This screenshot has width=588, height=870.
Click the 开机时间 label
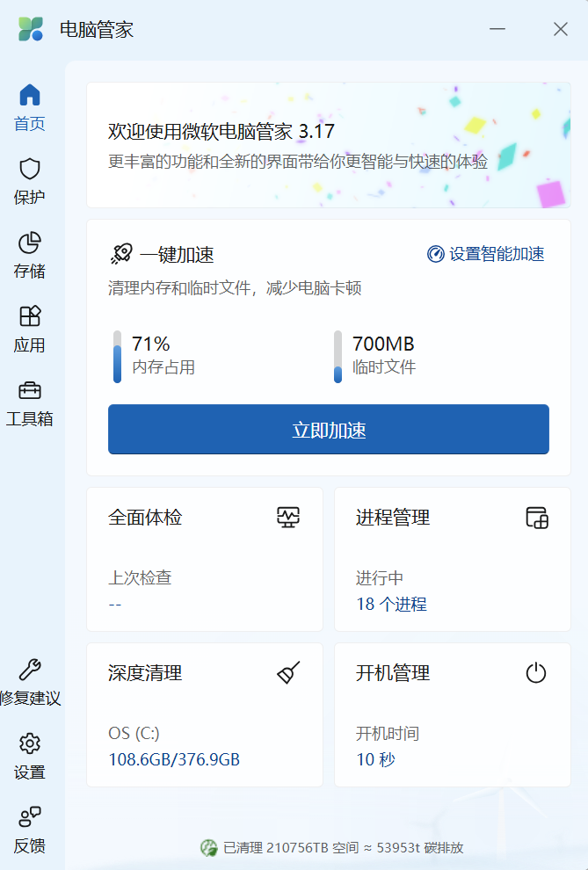tap(388, 734)
